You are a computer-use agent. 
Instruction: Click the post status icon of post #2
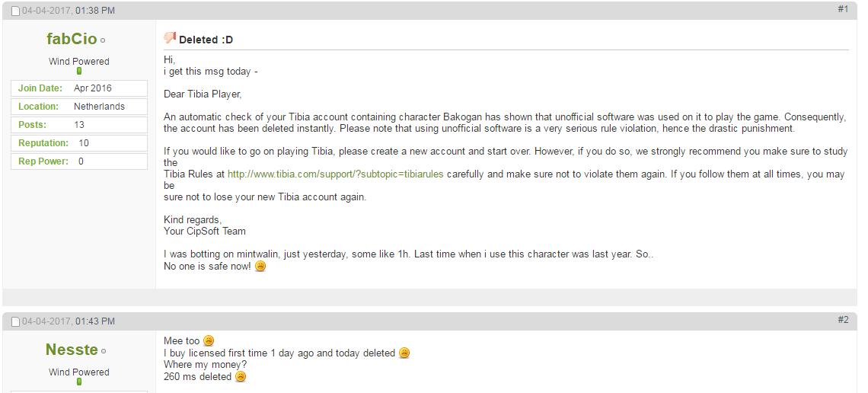point(15,322)
